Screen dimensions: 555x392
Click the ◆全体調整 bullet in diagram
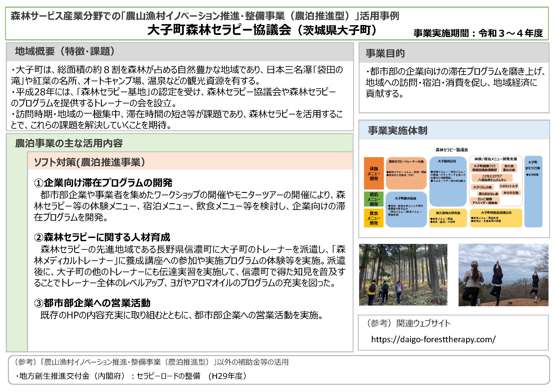point(532,175)
